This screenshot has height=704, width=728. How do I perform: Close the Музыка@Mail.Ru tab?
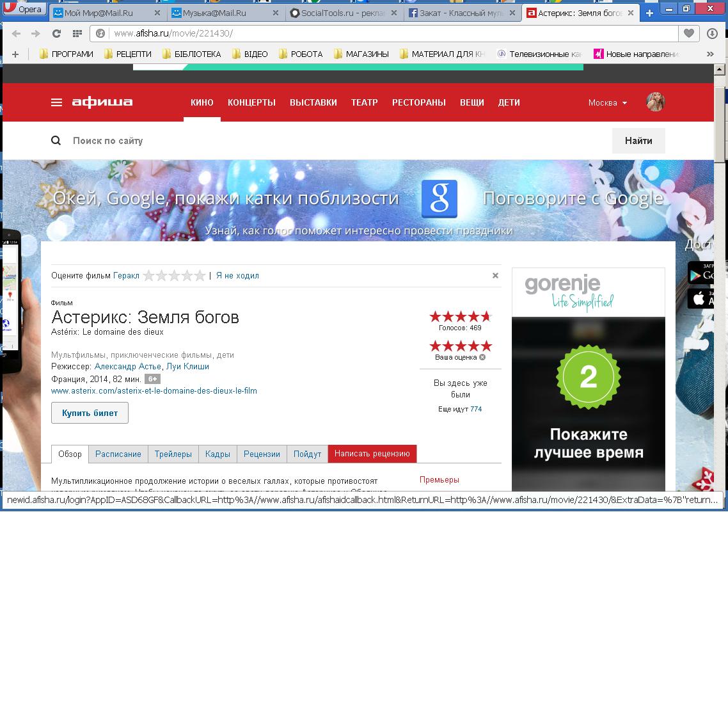tap(275, 13)
